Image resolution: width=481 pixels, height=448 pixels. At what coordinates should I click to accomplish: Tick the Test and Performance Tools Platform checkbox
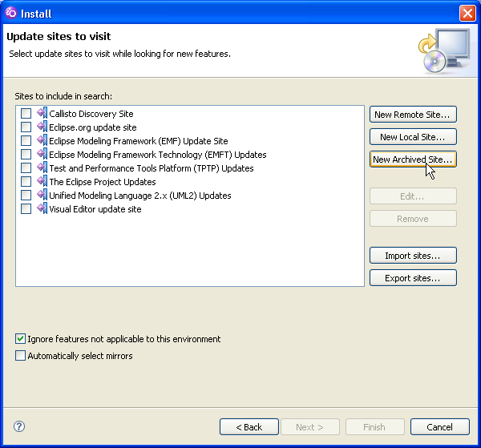coord(26,167)
